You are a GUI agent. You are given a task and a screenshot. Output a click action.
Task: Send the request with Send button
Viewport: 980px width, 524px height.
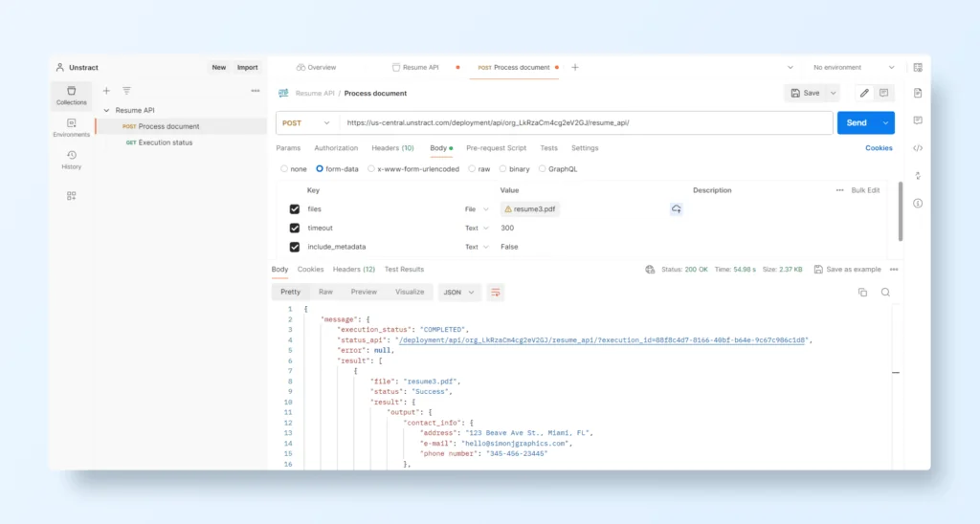(857, 123)
